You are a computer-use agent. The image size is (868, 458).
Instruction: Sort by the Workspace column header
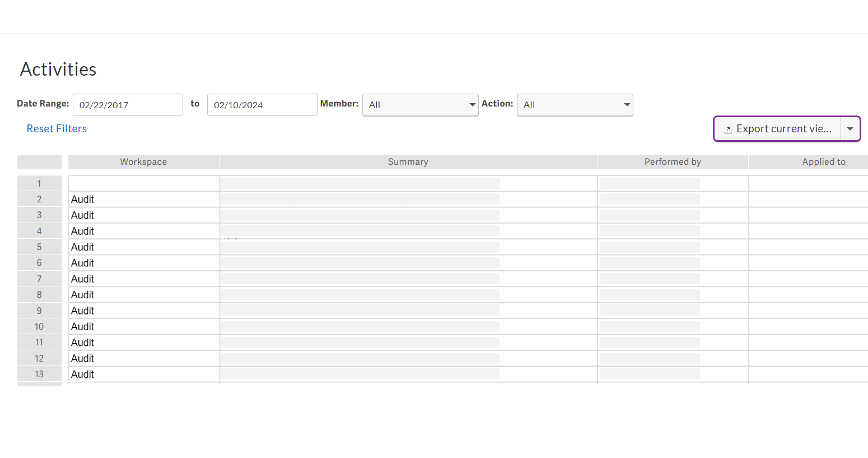coord(143,162)
